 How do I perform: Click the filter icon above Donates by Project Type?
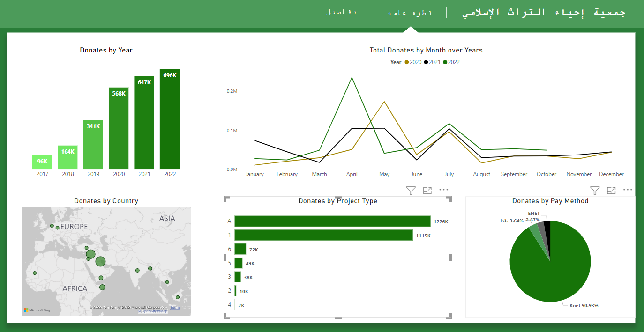point(411,191)
